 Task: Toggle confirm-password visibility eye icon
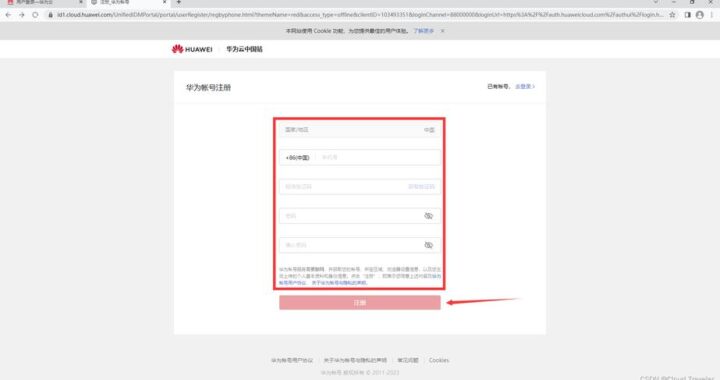pyautogui.click(x=428, y=245)
